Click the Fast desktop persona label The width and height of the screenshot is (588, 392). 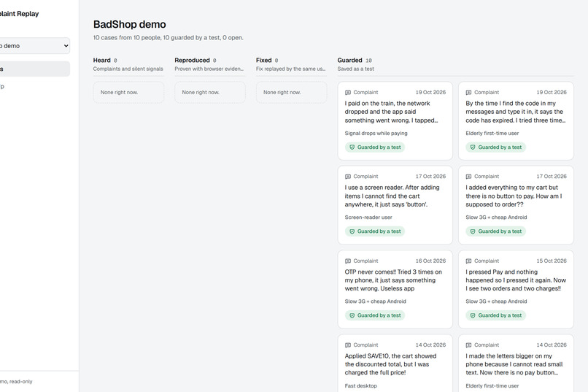(x=360, y=385)
